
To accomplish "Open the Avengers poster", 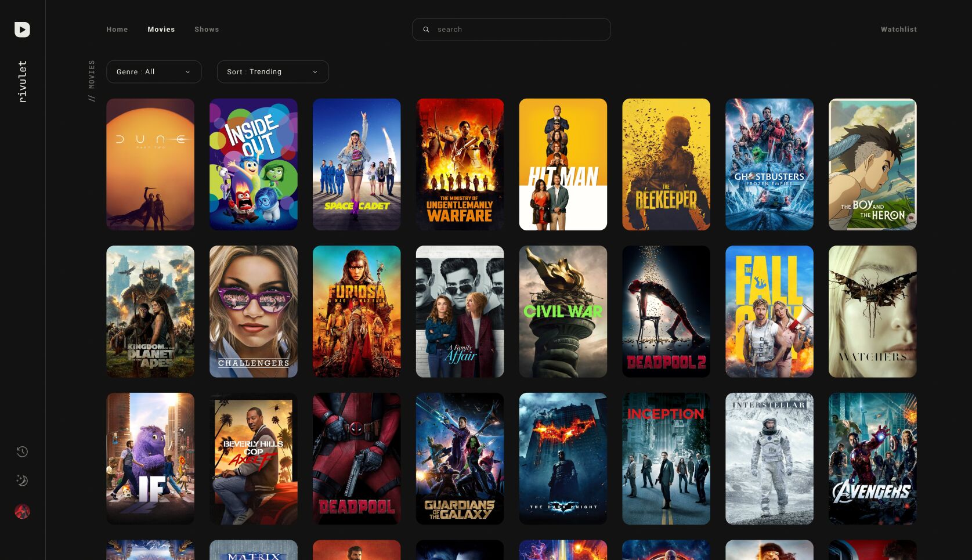I will (x=873, y=459).
